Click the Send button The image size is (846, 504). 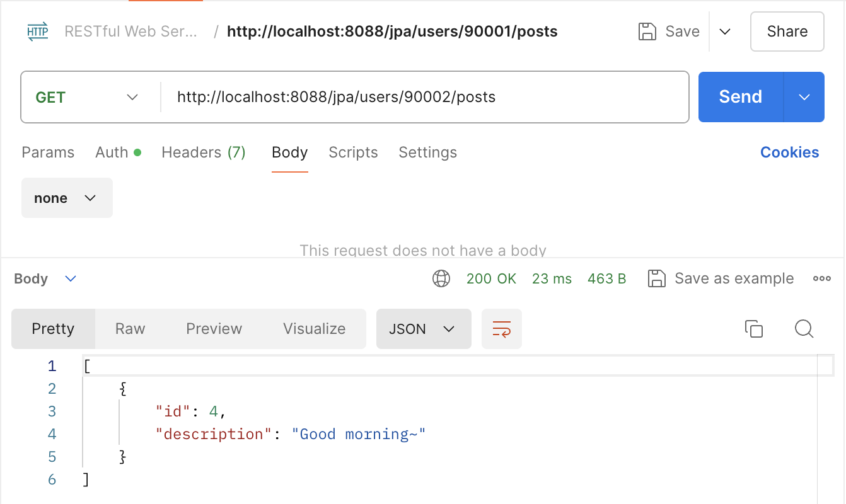pos(741,97)
